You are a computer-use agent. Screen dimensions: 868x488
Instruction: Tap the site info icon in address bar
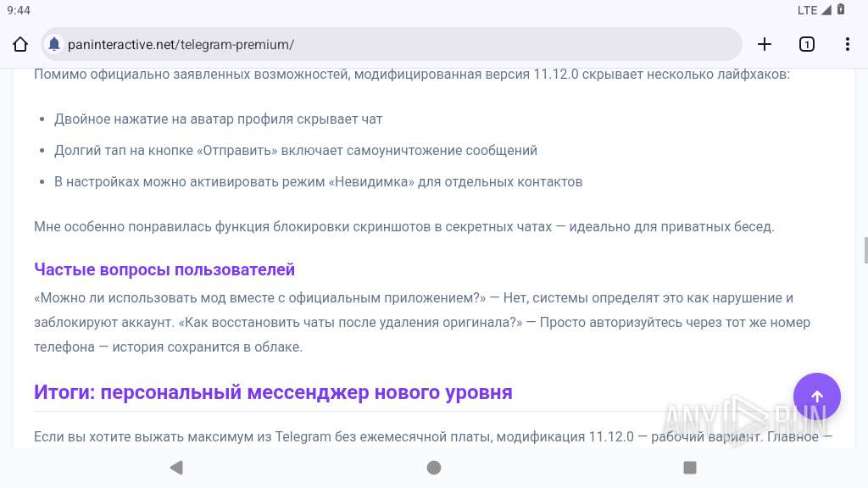click(54, 44)
